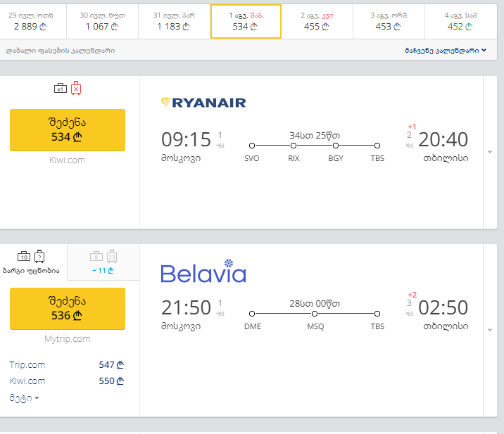The width and height of the screenshot is (504, 434).
Task: Select the 4 August date with price 452
Action: [x=460, y=22]
